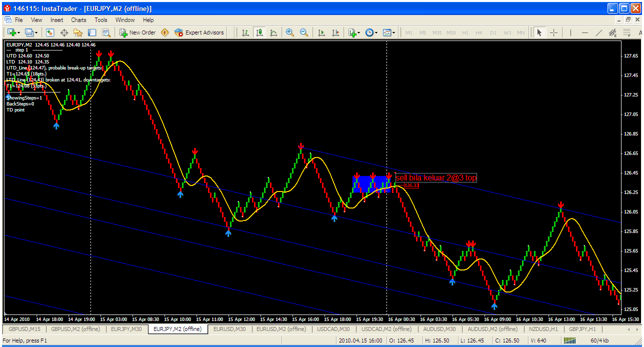Open the Help menu
The height and width of the screenshot is (347, 644).
pyautogui.click(x=148, y=20)
